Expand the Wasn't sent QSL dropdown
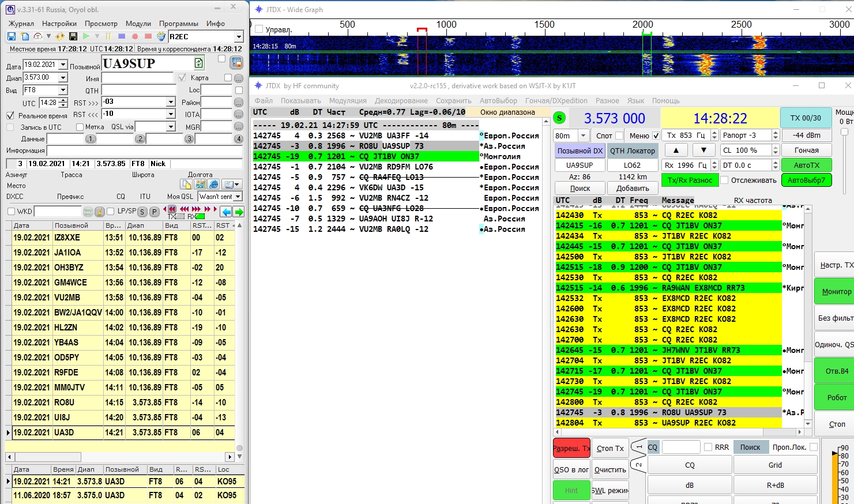The height and width of the screenshot is (504, 854). (x=238, y=197)
